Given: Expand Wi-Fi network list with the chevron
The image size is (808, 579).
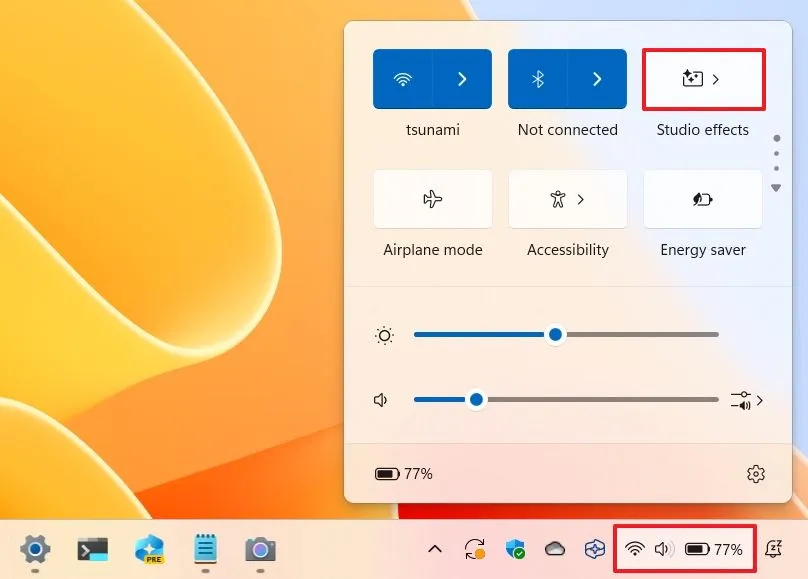Looking at the screenshot, I should 462,78.
